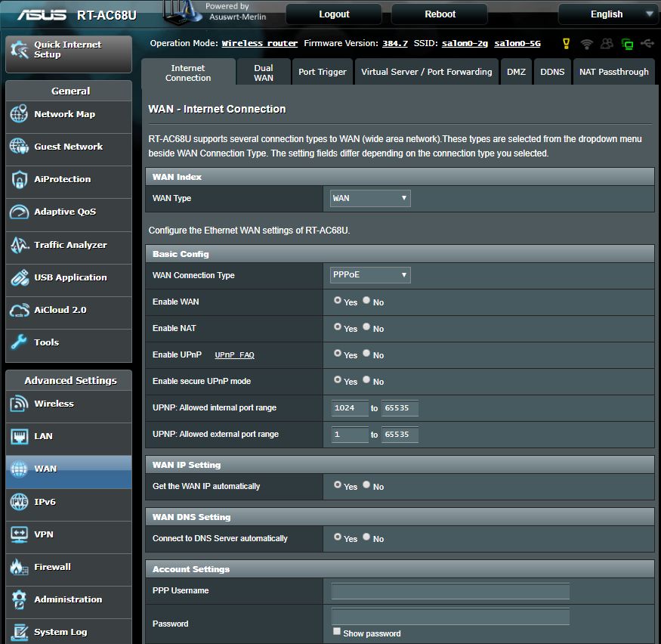Viewport: 661px width, 644px height.
Task: Select No for Enable NAT
Action: [x=366, y=327]
